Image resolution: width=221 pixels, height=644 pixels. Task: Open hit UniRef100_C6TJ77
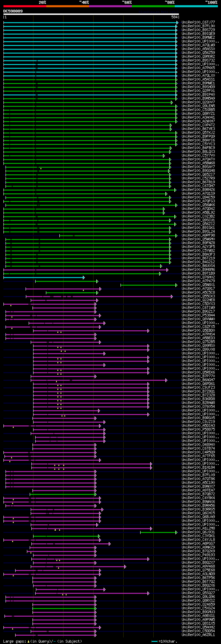point(198,22)
